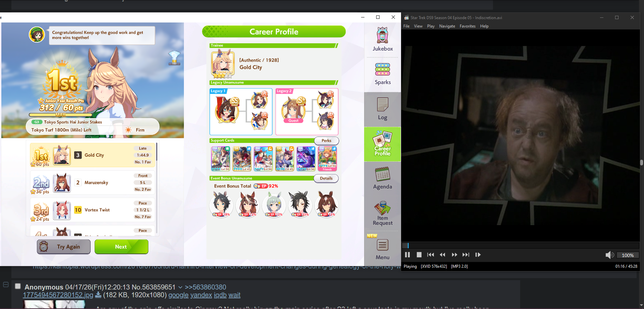The height and width of the screenshot is (309, 644).
Task: Open the File menu in the media player
Action: coord(406,26)
